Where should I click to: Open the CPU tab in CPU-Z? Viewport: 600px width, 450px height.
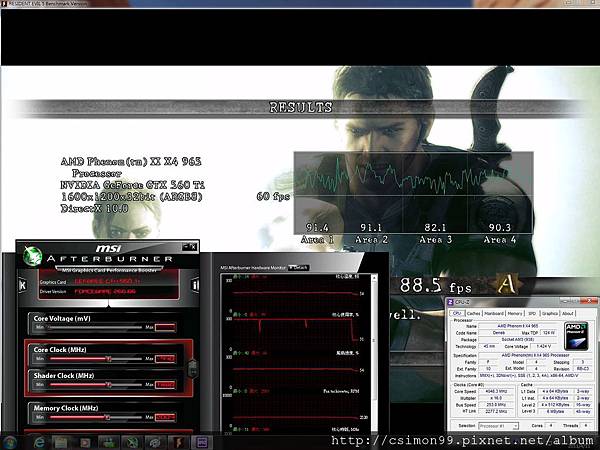tap(457, 313)
